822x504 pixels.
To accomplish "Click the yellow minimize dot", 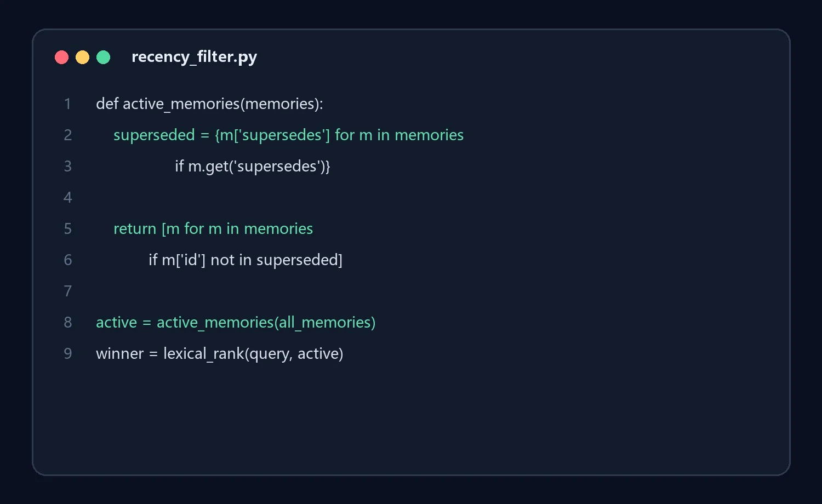I will click(x=82, y=57).
